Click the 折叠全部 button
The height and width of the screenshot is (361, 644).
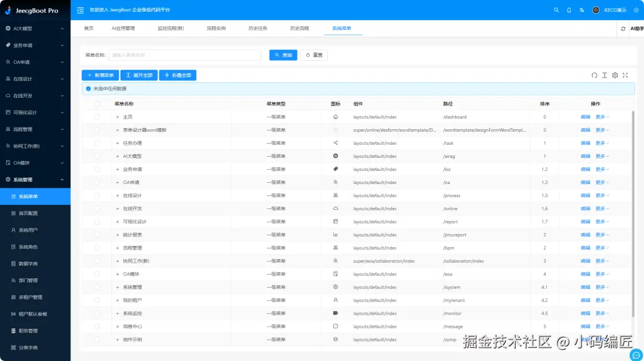pyautogui.click(x=178, y=75)
